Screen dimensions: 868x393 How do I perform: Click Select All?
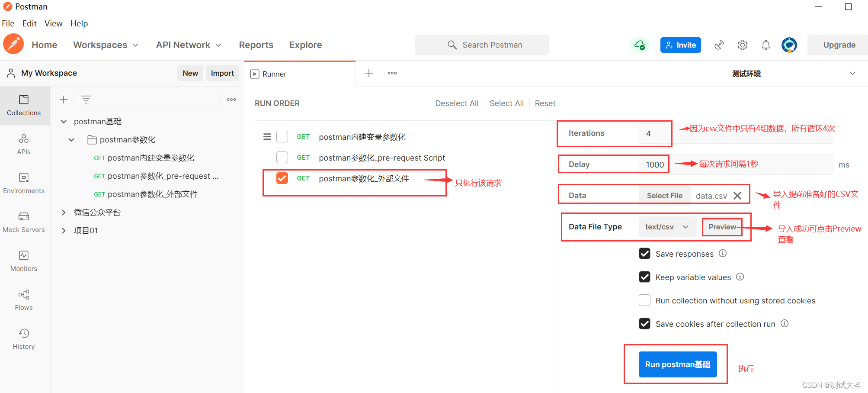coord(506,103)
